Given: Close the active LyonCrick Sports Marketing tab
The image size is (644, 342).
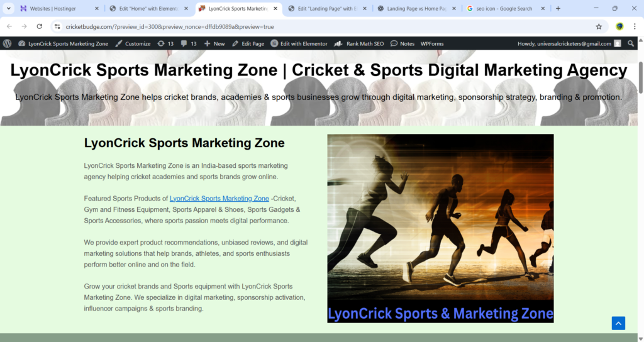Looking at the screenshot, I should pos(275,8).
